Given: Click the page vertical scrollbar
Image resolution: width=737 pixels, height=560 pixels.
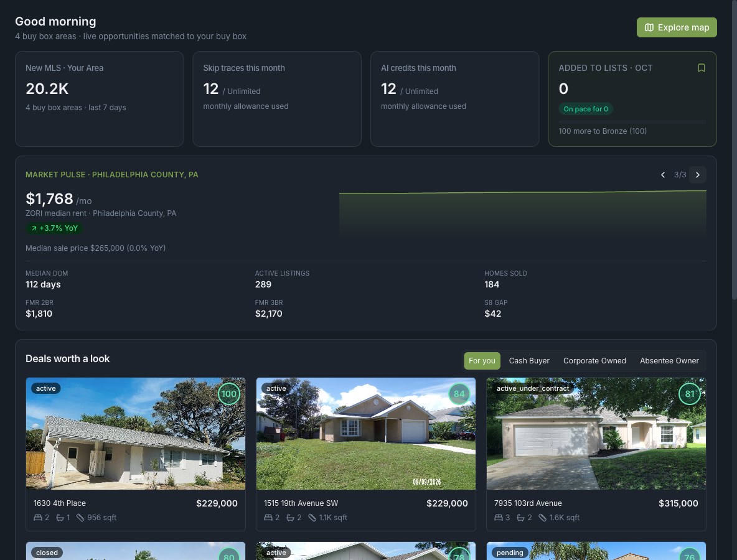Looking at the screenshot, I should pyautogui.click(x=734, y=149).
